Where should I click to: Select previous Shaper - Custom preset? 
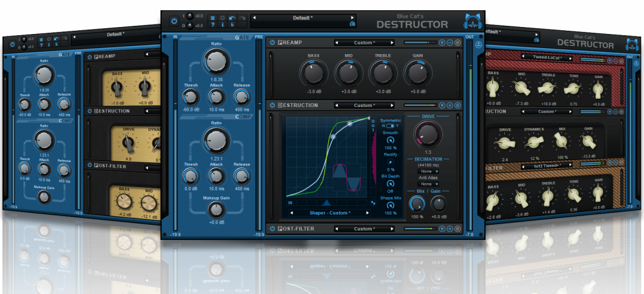tap(292, 213)
